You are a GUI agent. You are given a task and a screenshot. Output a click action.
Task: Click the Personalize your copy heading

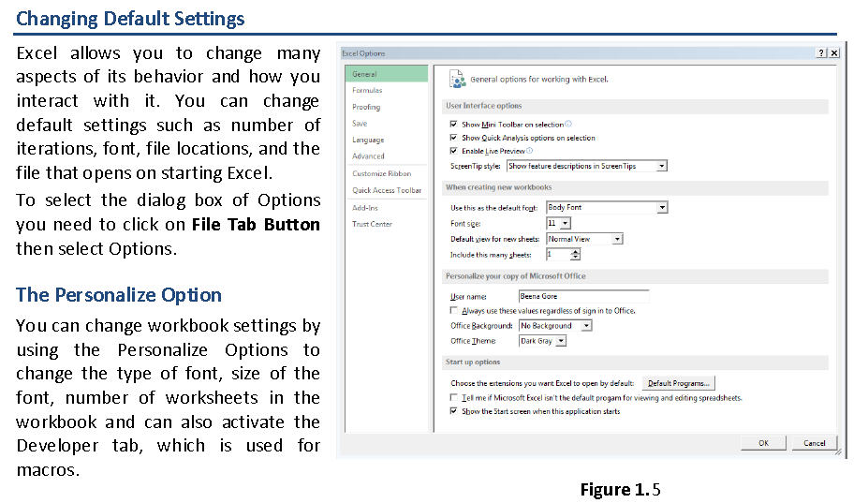point(515,276)
